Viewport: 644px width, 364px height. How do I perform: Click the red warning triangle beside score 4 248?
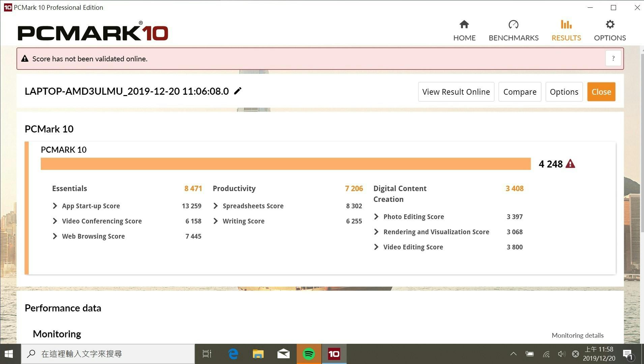click(x=570, y=164)
